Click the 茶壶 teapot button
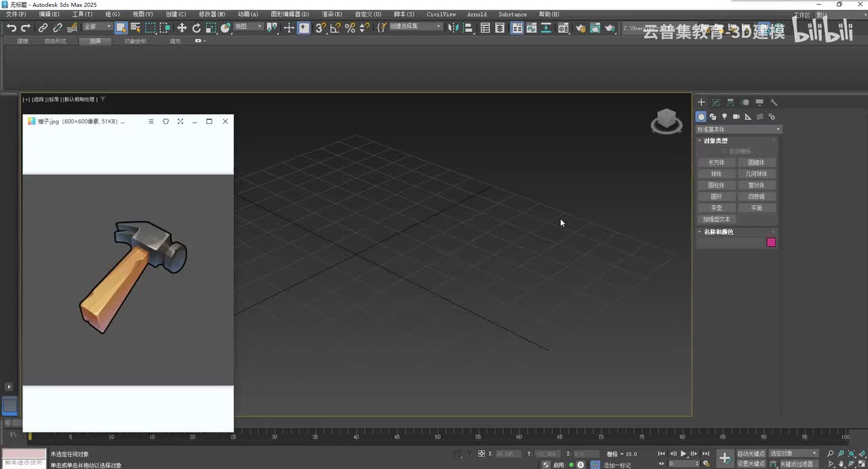Viewport: 868px width, 469px height. click(x=716, y=208)
